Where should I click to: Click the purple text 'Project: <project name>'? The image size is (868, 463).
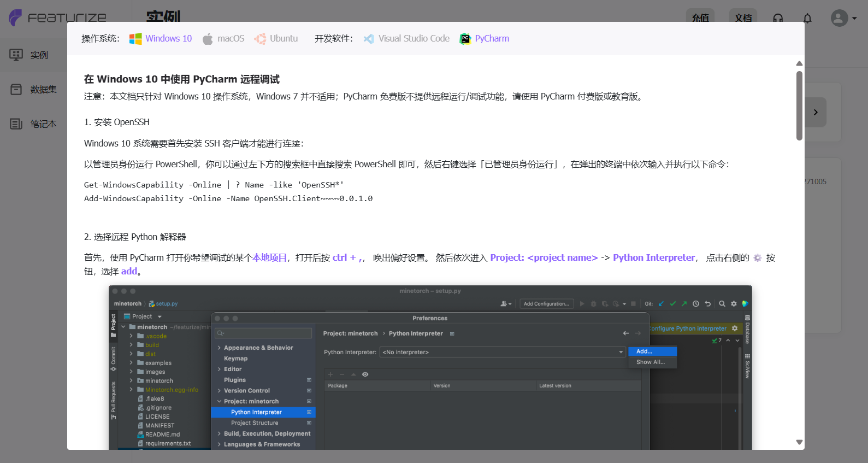[x=544, y=257]
